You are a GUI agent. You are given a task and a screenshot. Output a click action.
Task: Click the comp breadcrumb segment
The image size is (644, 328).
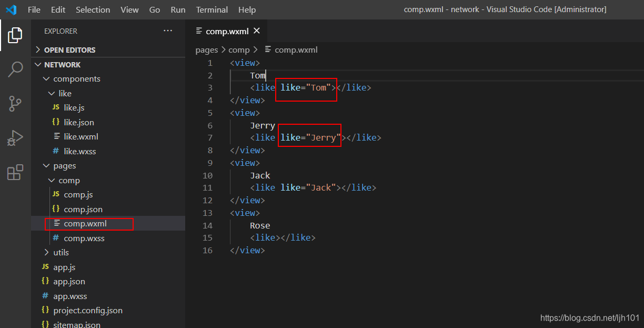239,49
